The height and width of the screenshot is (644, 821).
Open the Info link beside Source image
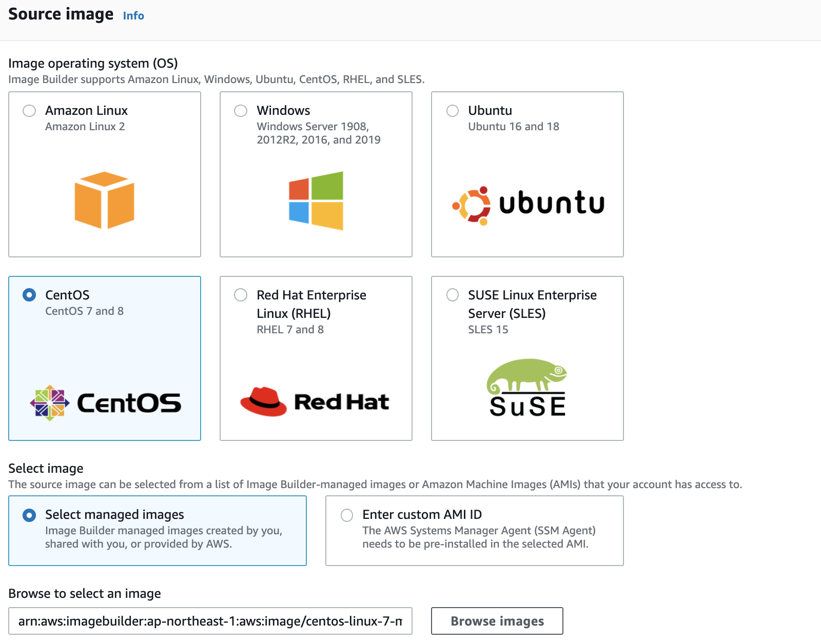[133, 16]
